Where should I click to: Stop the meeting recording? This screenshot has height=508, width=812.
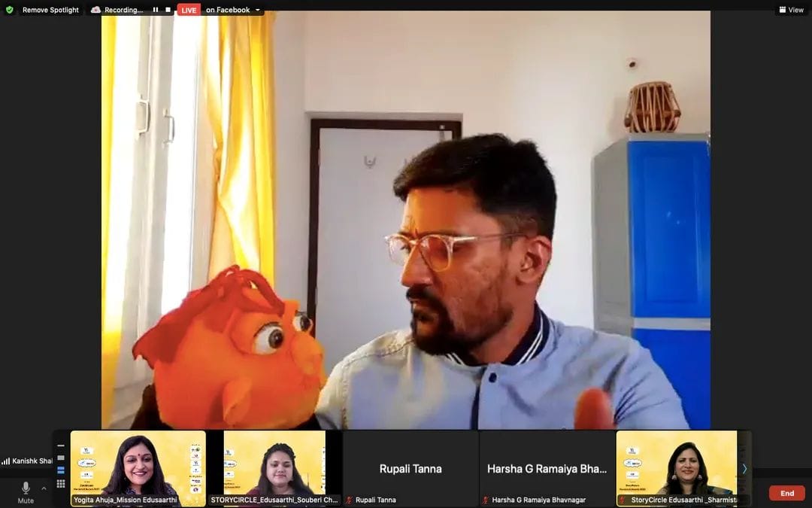168,10
